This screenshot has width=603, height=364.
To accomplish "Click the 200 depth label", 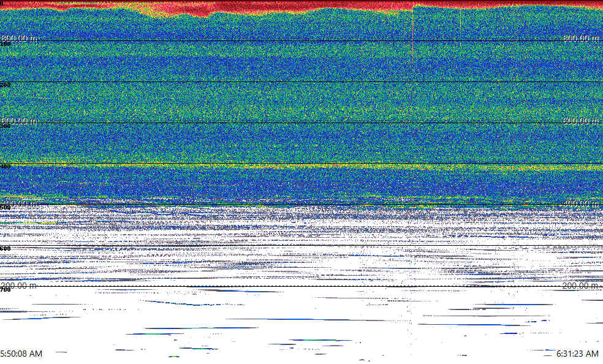I will coord(6,85).
